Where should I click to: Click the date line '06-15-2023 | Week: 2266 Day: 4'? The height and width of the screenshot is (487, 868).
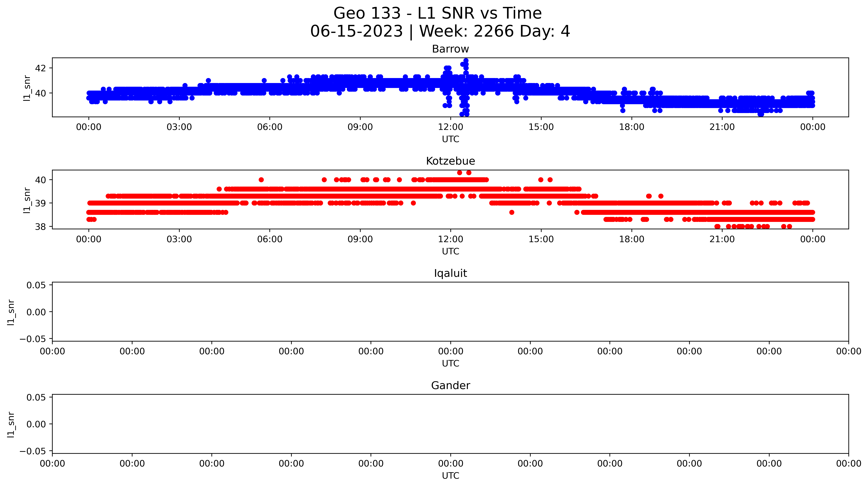click(440, 31)
